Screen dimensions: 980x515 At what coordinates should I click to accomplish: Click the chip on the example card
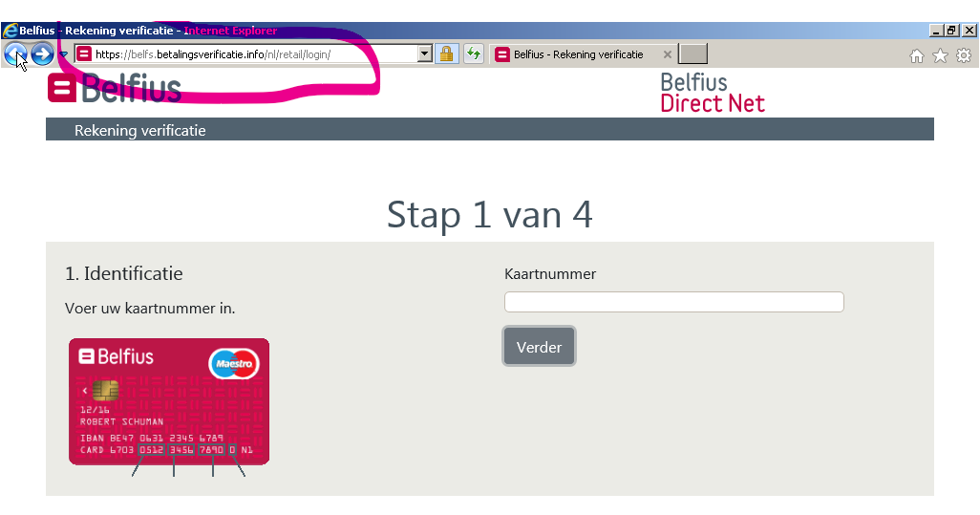tap(106, 391)
